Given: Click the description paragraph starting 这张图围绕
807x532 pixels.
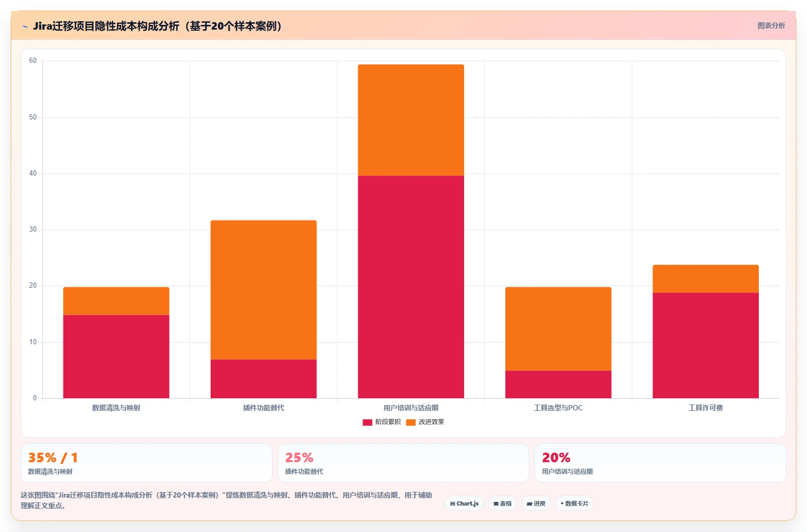Looking at the screenshot, I should pyautogui.click(x=226, y=500).
